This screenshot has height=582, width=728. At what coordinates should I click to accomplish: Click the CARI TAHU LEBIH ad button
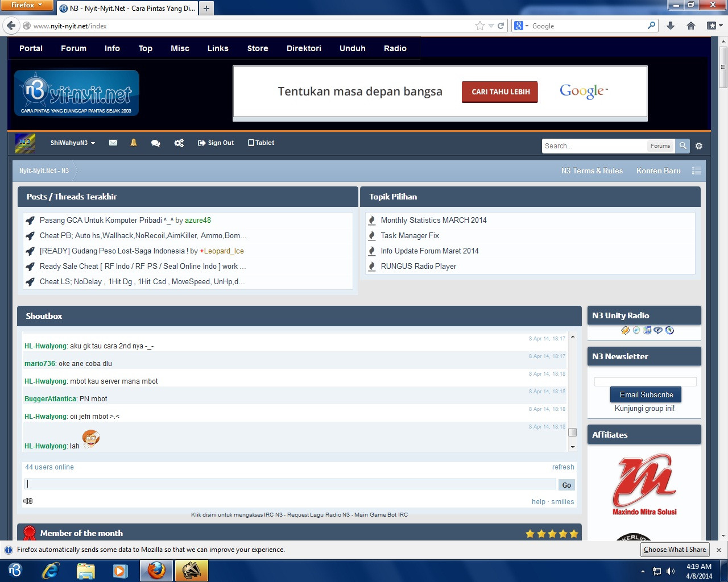point(500,92)
